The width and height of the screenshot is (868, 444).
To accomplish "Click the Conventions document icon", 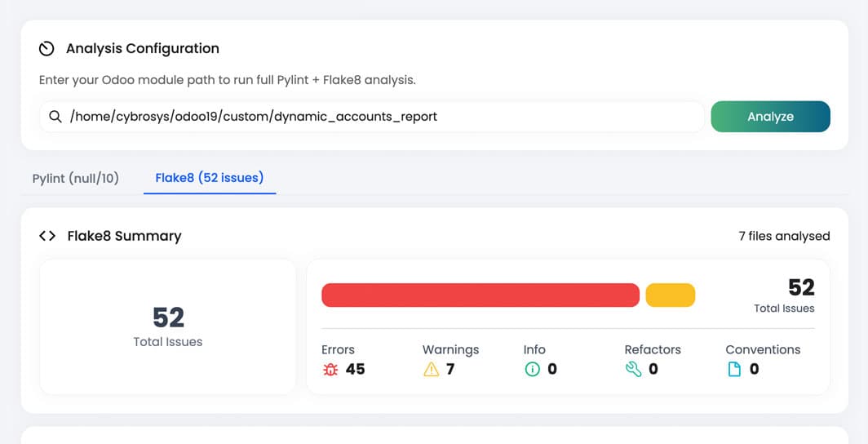I will tap(734, 370).
